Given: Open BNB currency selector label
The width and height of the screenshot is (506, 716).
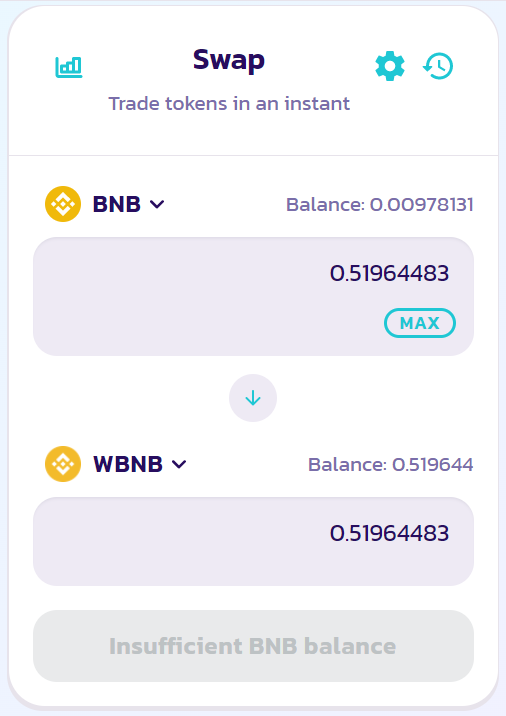Looking at the screenshot, I should (117, 204).
